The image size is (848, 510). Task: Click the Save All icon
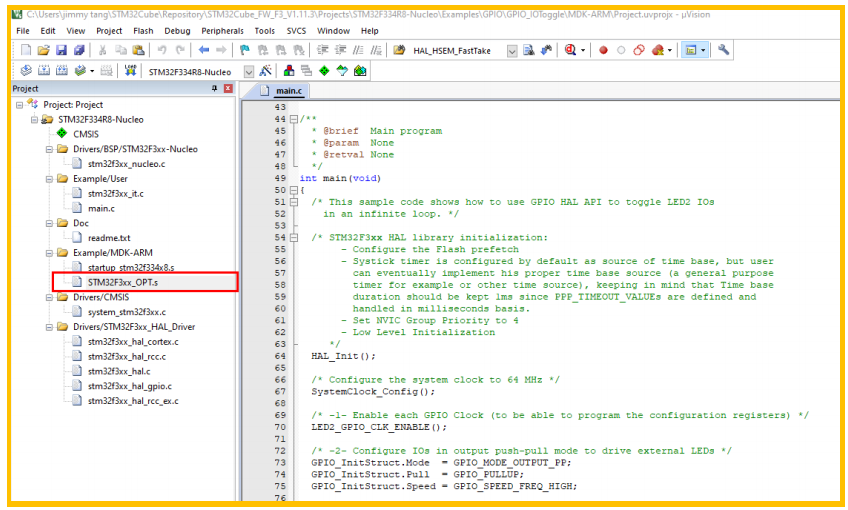coord(79,50)
